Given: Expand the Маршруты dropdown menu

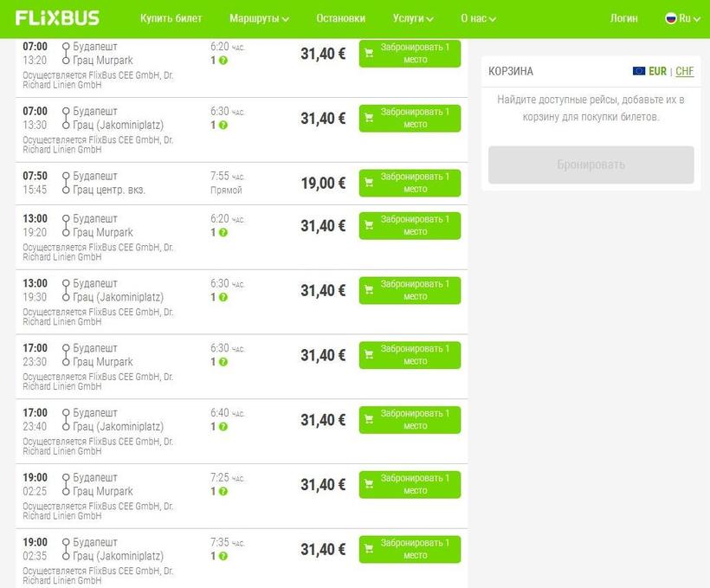Looking at the screenshot, I should 259,18.
